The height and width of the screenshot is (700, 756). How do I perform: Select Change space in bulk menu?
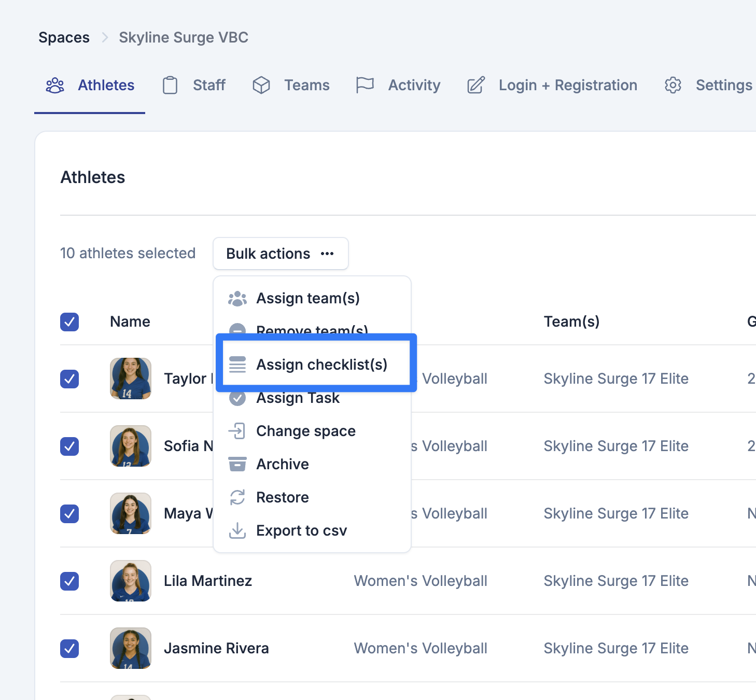click(312, 431)
